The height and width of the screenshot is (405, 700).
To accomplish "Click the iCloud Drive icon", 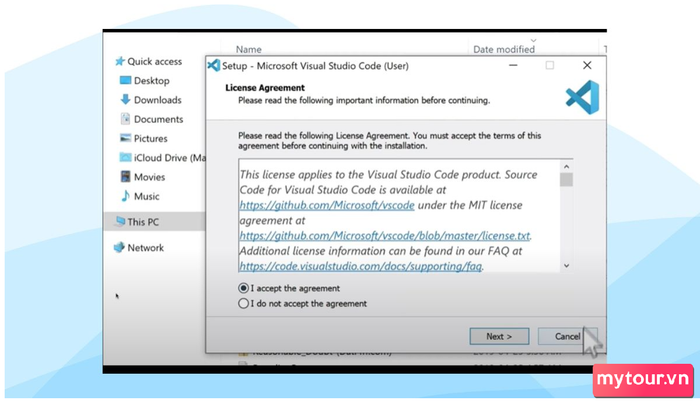I will pyautogui.click(x=125, y=157).
